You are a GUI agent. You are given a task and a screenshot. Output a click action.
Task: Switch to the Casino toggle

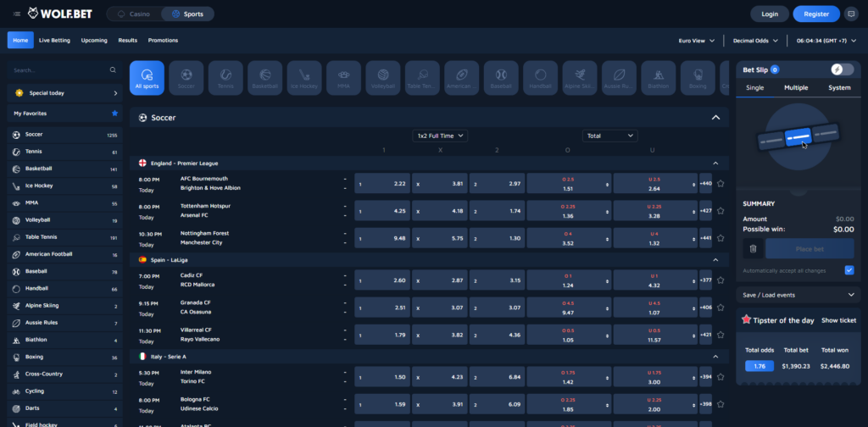[134, 14]
